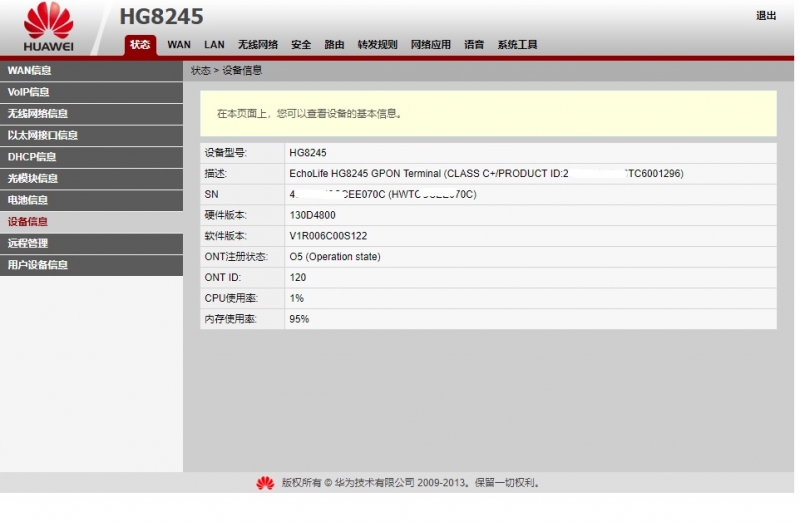Screen dimensions: 800x522
Task: View 电池信息 in the sidebar
Action: [x=91, y=200]
